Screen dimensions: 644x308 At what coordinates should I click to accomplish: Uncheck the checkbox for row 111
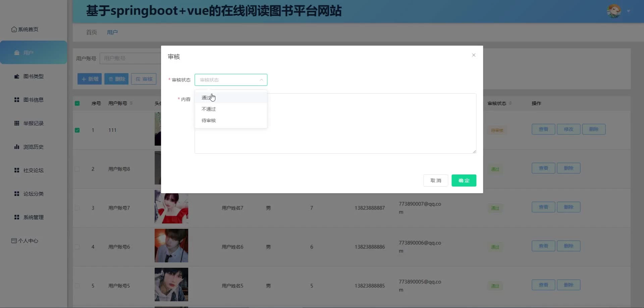coord(77,130)
